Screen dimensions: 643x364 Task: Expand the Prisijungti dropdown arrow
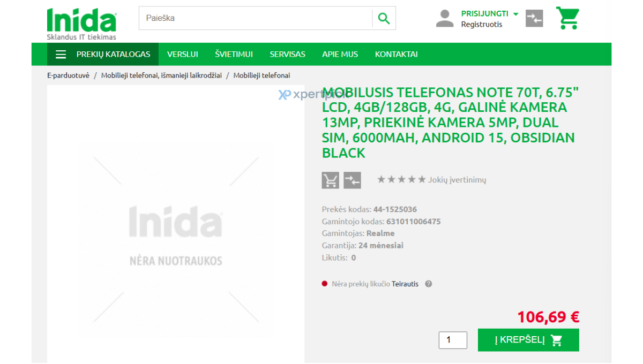[x=516, y=14]
